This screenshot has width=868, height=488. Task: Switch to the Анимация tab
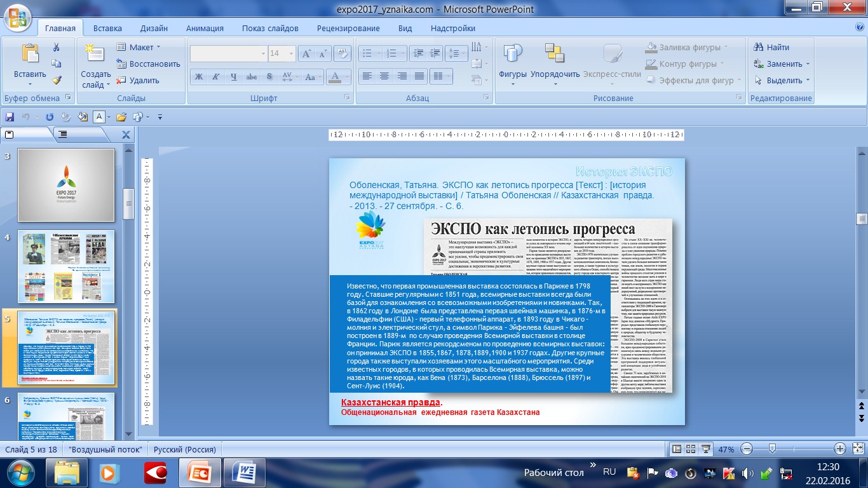pyautogui.click(x=205, y=28)
